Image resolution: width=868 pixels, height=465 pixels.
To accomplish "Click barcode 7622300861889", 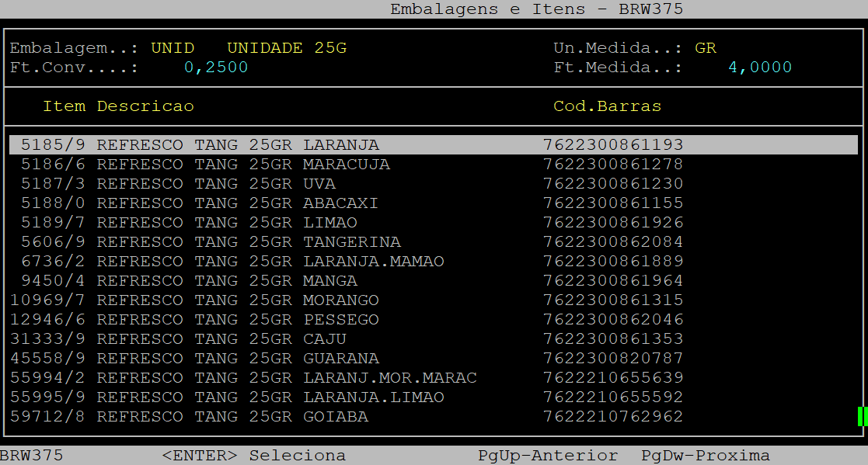I will [613, 261].
